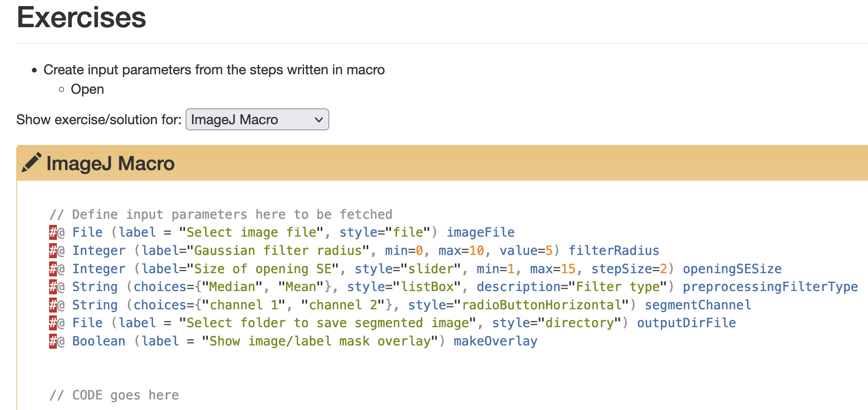Click the makeOverlay variable name
The image size is (868, 410).
[495, 341]
